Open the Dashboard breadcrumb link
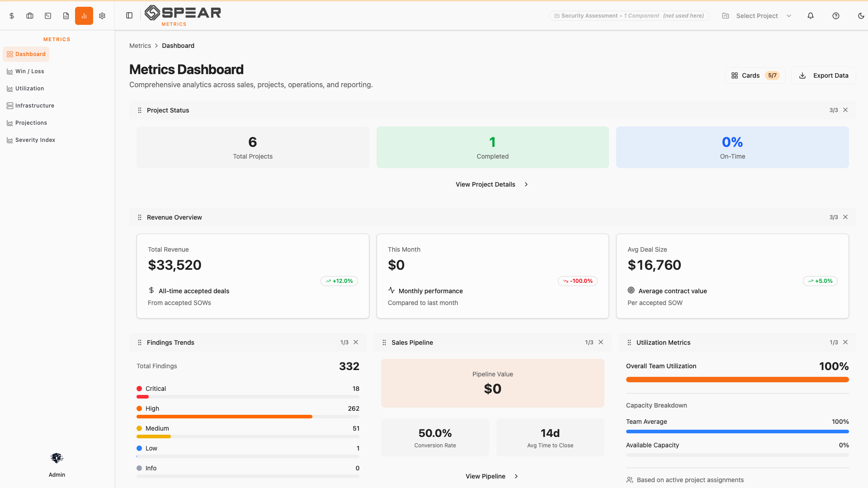 tap(178, 46)
